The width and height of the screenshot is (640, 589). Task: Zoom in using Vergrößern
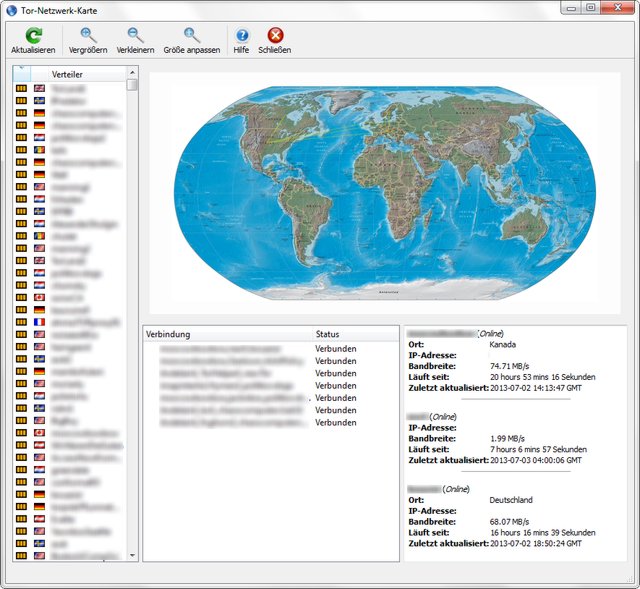pos(88,41)
